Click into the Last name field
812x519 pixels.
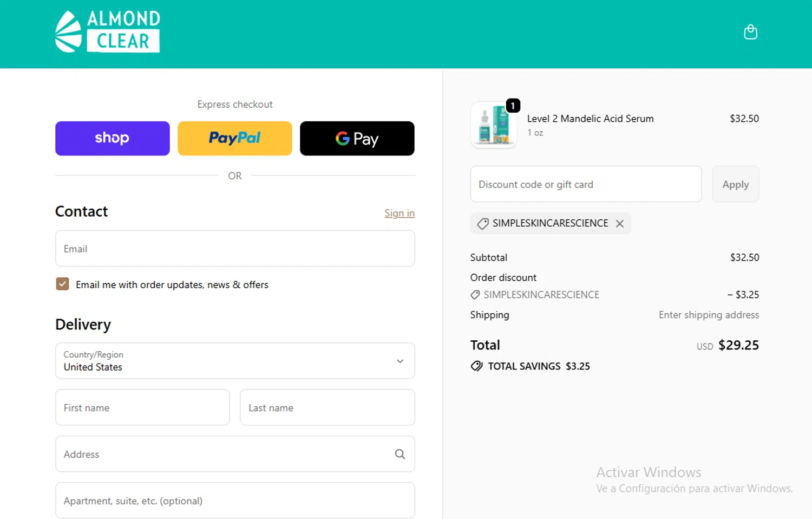(328, 407)
